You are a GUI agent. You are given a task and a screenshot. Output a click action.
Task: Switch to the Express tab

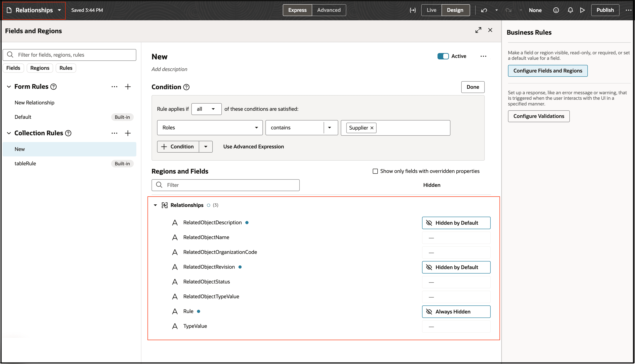[297, 10]
